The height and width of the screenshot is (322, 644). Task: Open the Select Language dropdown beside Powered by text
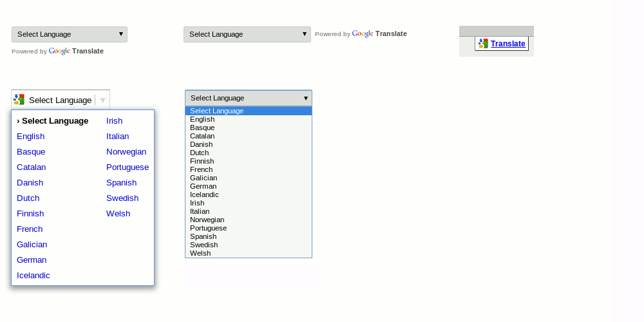(247, 34)
